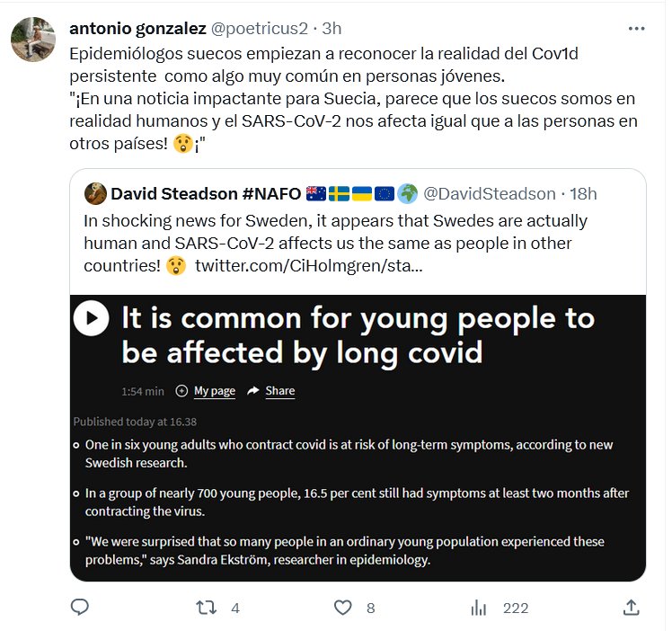Click the twitter.com/CiHolmgren link
The height and width of the screenshot is (631, 672).
[x=308, y=266]
